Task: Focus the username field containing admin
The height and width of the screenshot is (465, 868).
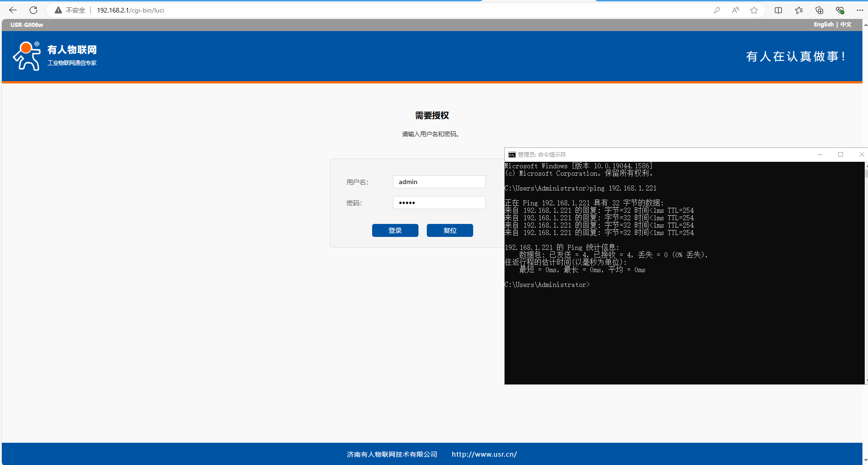Action: tap(439, 182)
